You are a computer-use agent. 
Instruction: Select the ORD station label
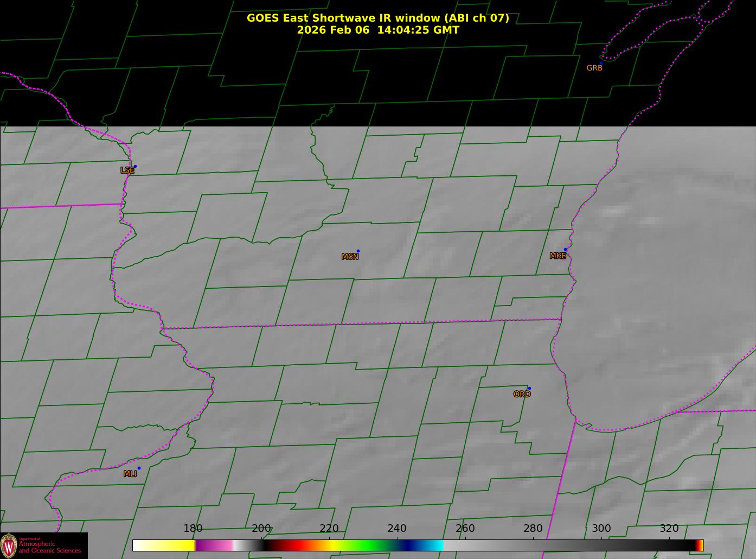click(x=522, y=395)
